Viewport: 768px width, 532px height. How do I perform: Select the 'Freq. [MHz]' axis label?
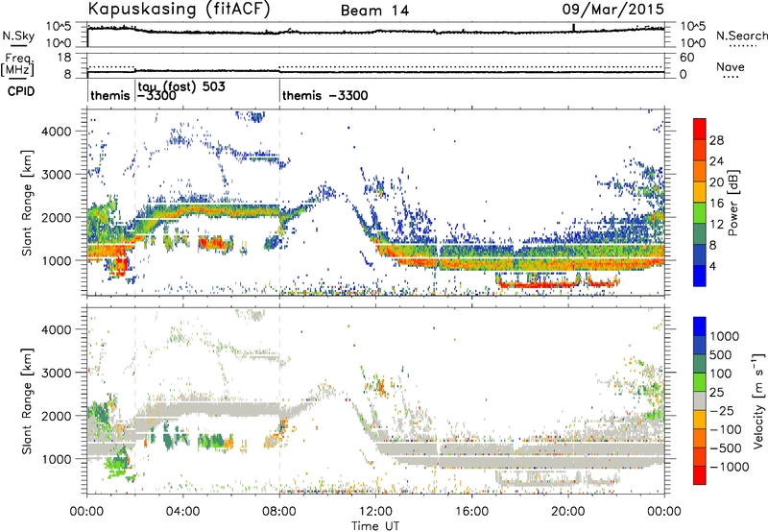(18, 65)
